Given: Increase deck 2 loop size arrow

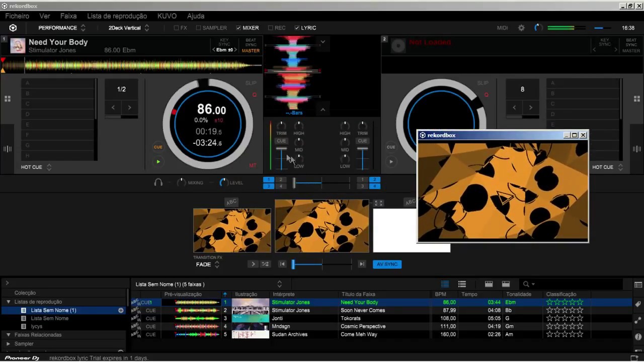Looking at the screenshot, I should [x=530, y=108].
